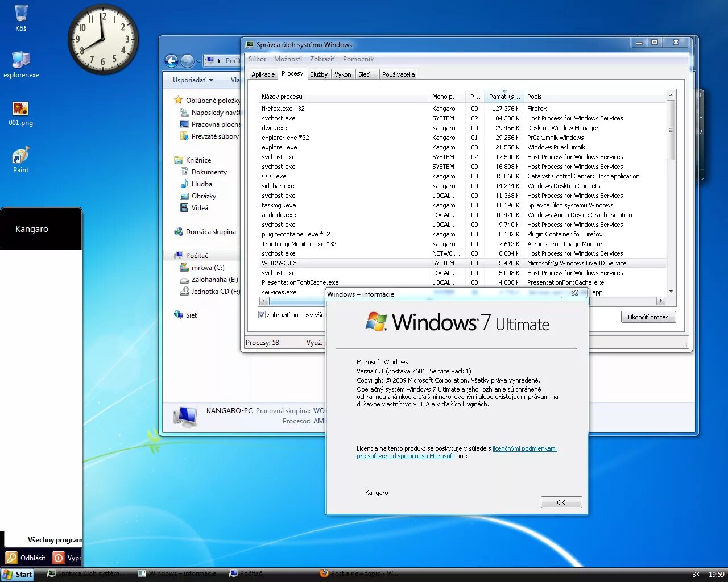Viewport: 728px width, 582px height.
Task: Open the Zobraziť menu
Action: pos(322,59)
